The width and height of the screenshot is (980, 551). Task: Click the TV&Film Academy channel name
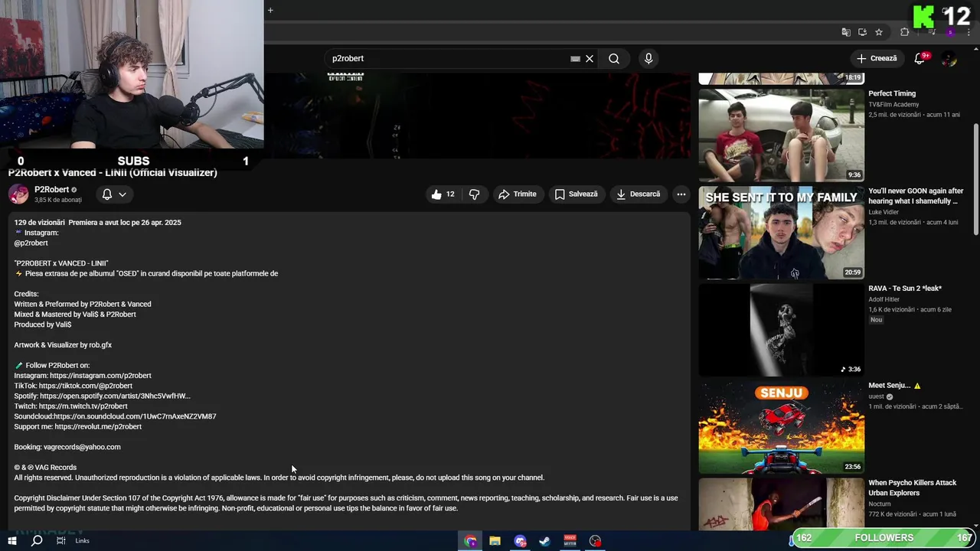tap(893, 104)
